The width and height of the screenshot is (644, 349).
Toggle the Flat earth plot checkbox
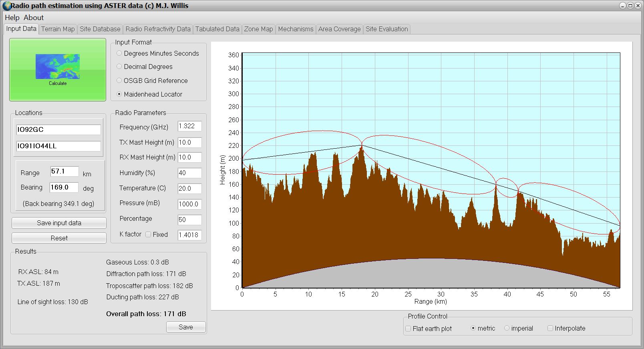[x=408, y=329]
